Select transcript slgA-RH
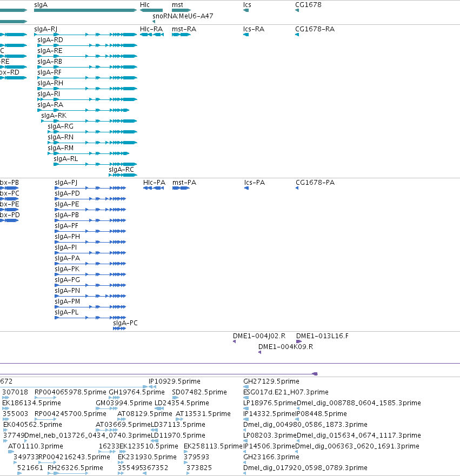The image size is (460, 476). click(87, 89)
